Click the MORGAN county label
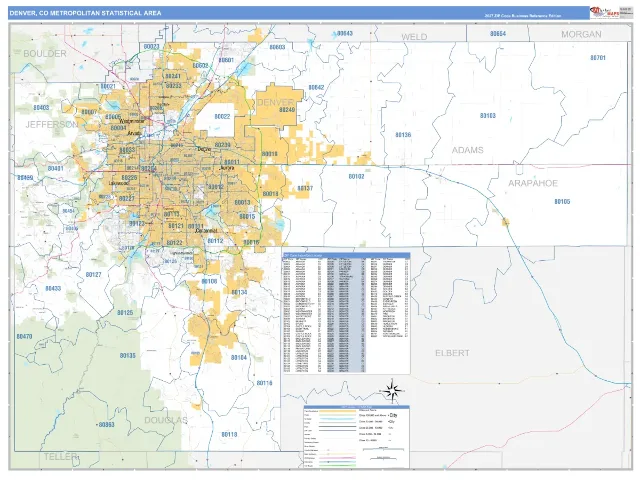 (x=581, y=34)
